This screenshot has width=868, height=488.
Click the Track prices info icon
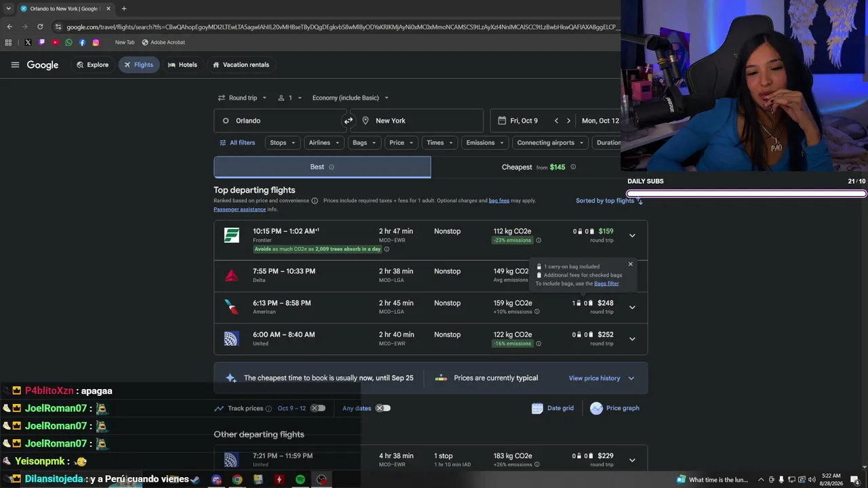[x=269, y=409]
